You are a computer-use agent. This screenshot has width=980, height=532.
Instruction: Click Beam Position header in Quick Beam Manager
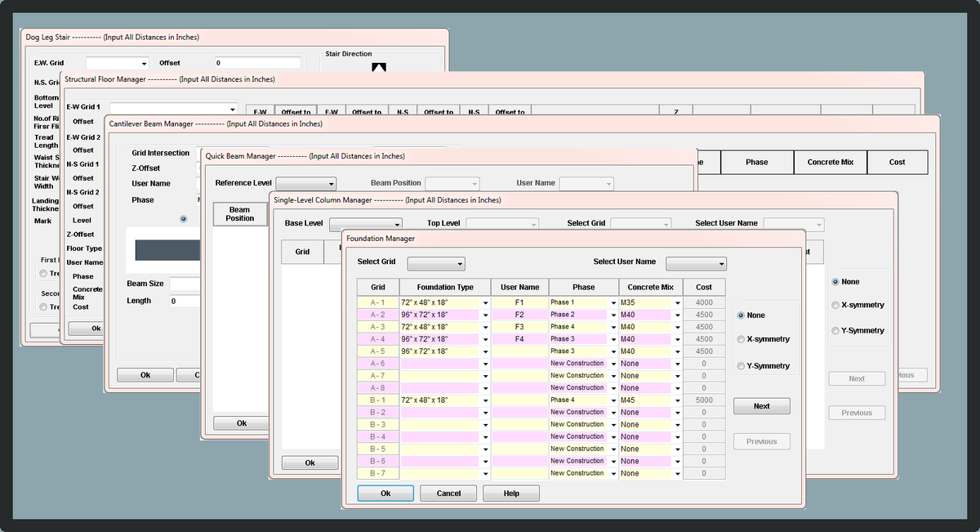pyautogui.click(x=240, y=214)
